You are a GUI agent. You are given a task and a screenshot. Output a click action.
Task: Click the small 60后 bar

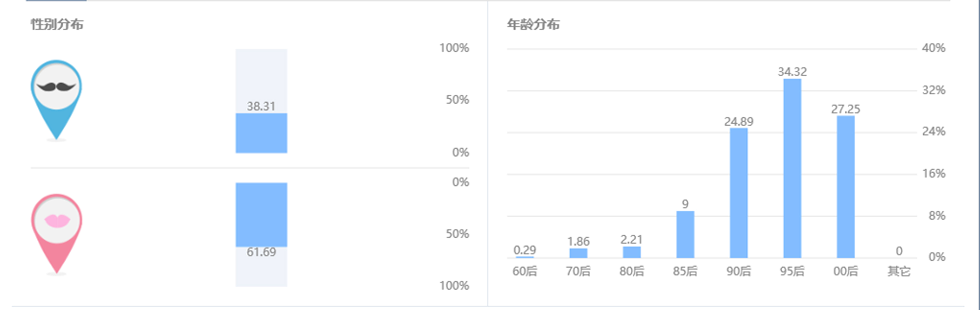(525, 257)
